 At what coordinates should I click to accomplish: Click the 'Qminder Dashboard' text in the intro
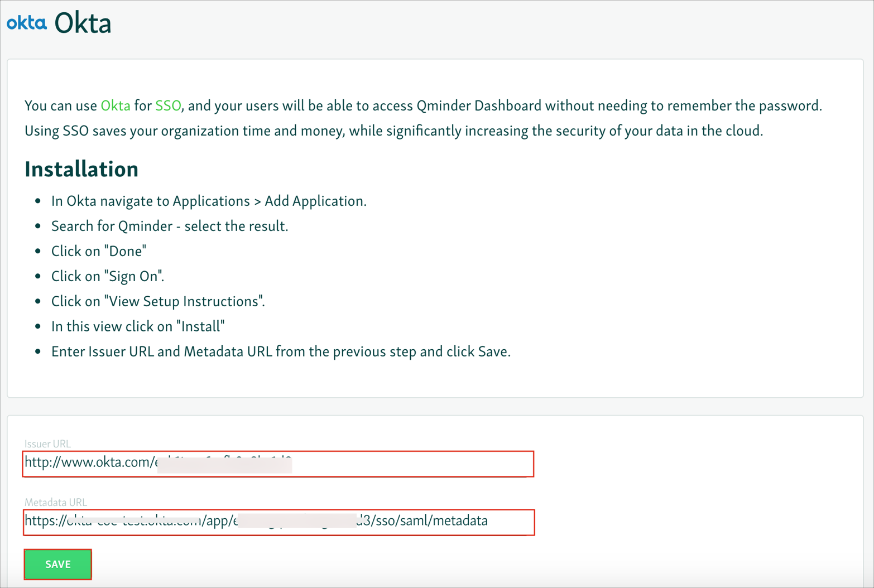tap(479, 105)
